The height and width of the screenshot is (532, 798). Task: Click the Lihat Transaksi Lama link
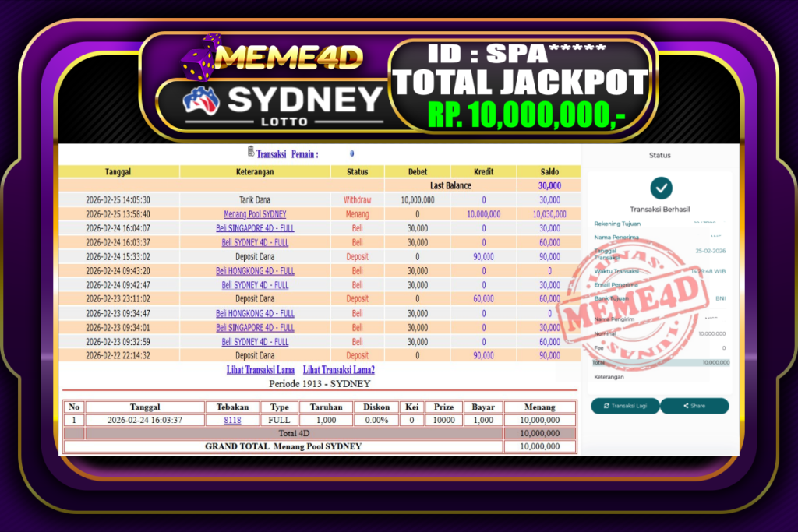tap(260, 370)
